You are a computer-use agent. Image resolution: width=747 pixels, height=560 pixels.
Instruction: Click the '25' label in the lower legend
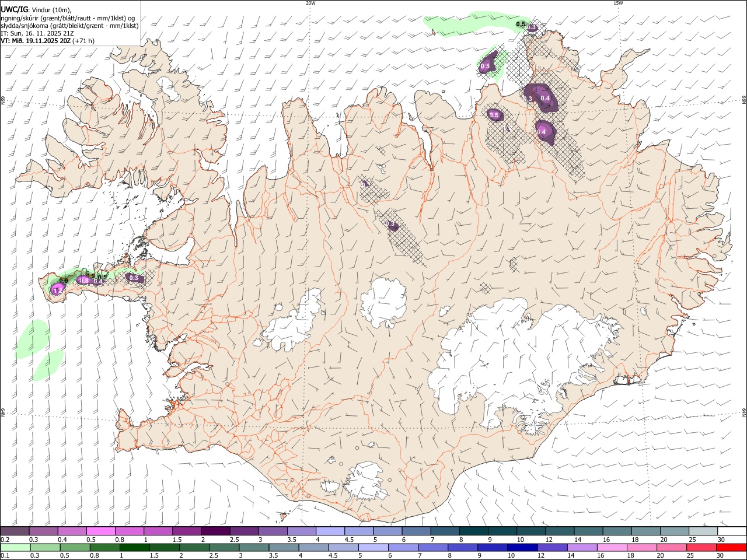(x=690, y=555)
